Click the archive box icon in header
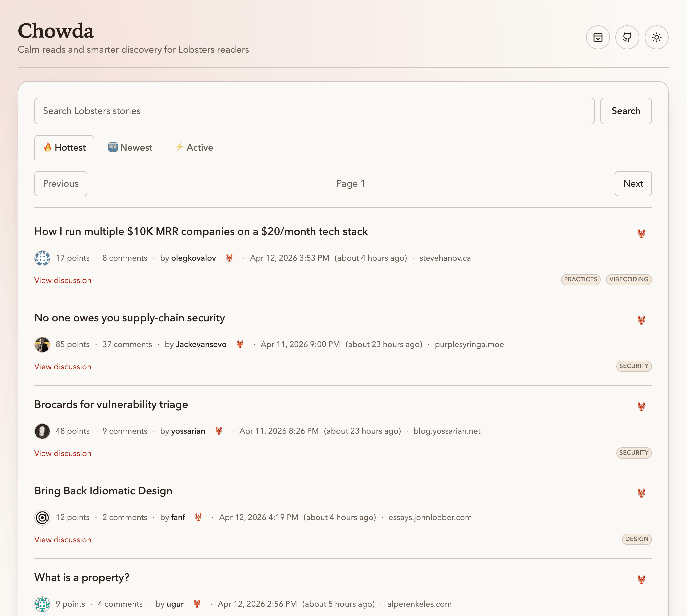The image size is (687, 616). [598, 37]
